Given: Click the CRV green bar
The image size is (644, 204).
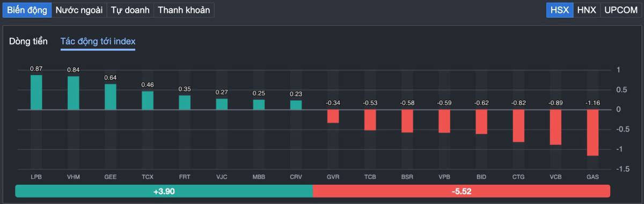Looking at the screenshot, I should pos(296,105).
